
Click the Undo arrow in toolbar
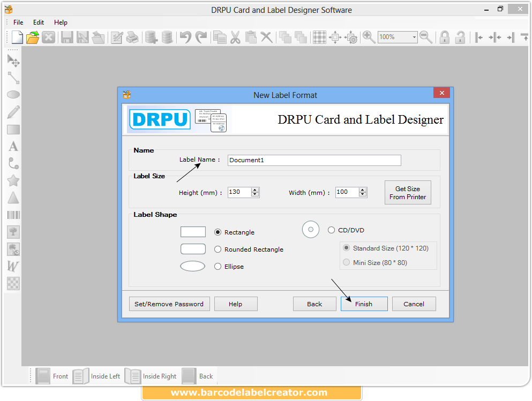(x=185, y=37)
